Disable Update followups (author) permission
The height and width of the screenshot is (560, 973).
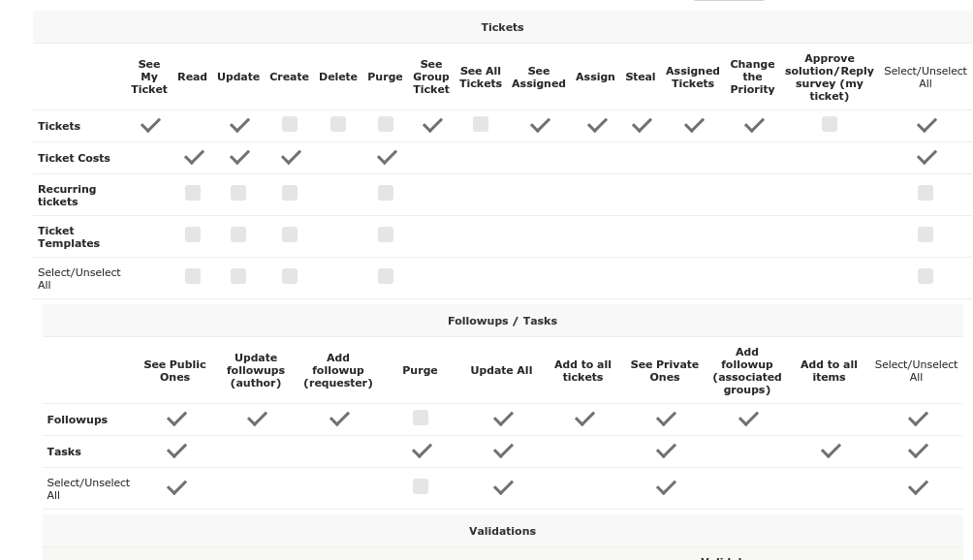point(256,419)
